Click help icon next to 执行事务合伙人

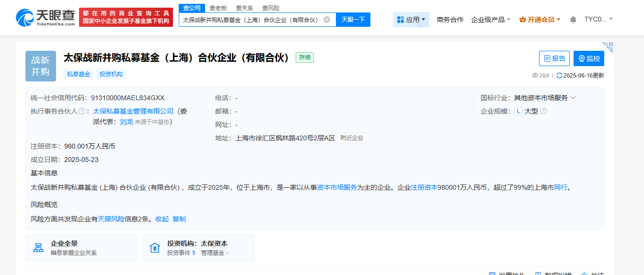pos(82,111)
